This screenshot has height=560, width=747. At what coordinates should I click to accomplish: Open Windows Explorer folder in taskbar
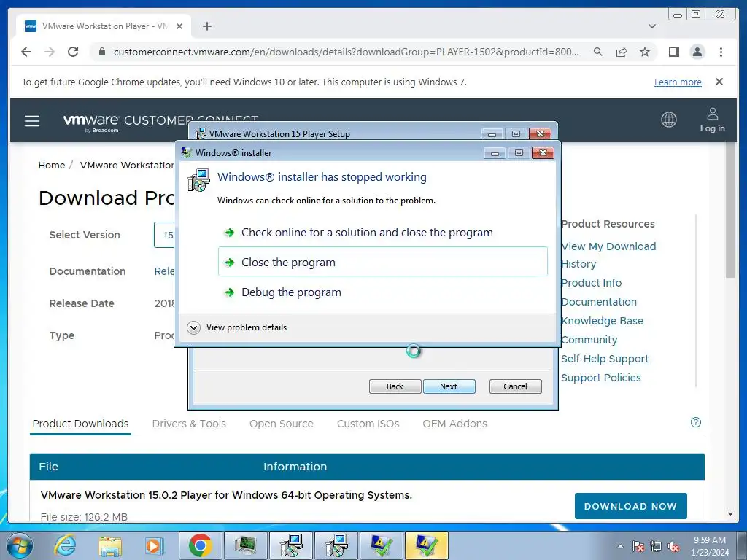pyautogui.click(x=109, y=545)
